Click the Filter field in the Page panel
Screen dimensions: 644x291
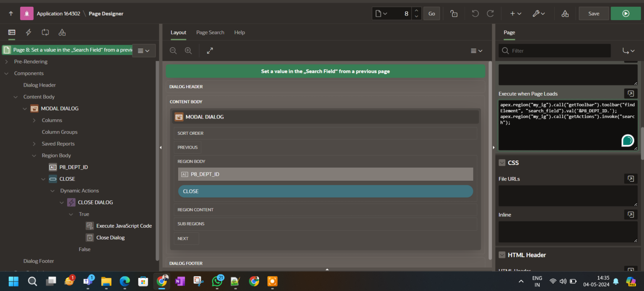pyautogui.click(x=554, y=50)
